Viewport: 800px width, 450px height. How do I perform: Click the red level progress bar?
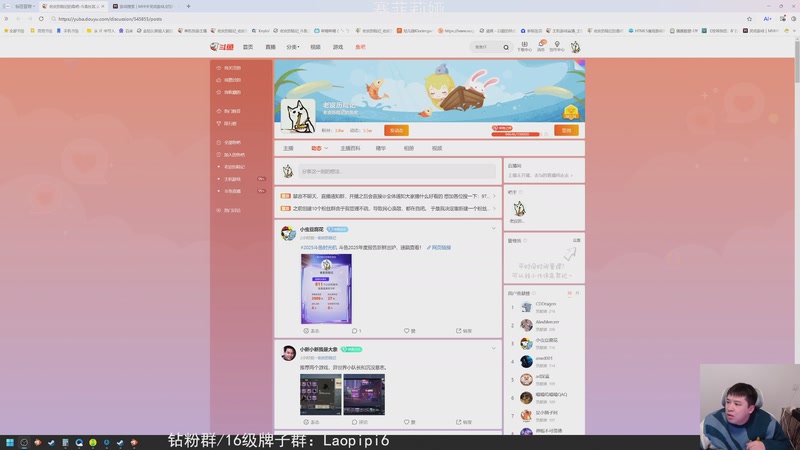tap(515, 134)
